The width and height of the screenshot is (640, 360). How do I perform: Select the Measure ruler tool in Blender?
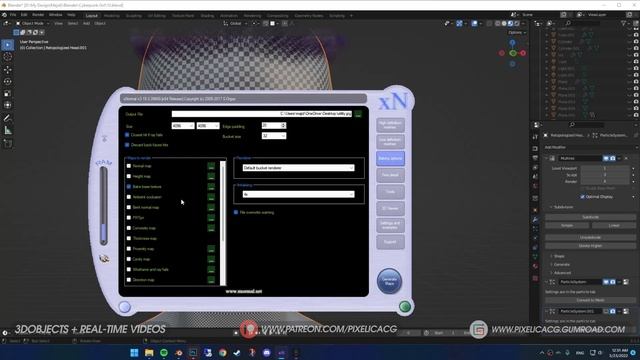(8, 131)
